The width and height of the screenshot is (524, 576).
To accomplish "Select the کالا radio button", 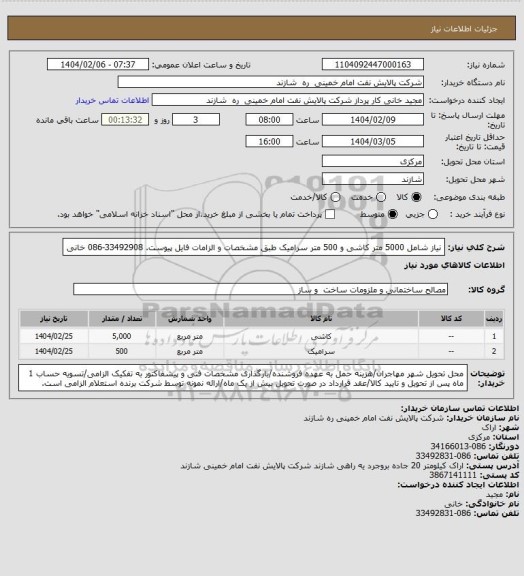I will (x=416, y=197).
